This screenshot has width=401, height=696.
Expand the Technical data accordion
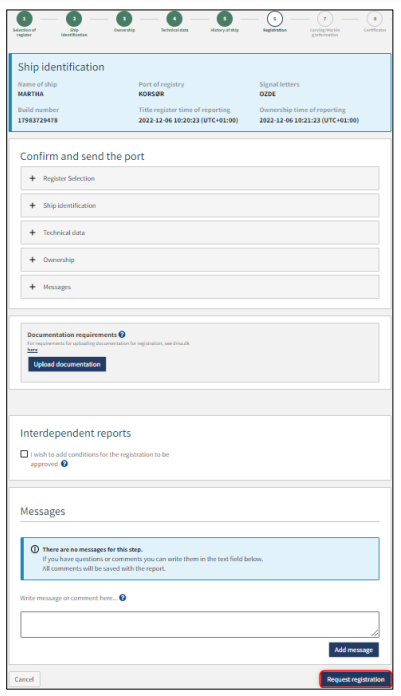point(200,233)
